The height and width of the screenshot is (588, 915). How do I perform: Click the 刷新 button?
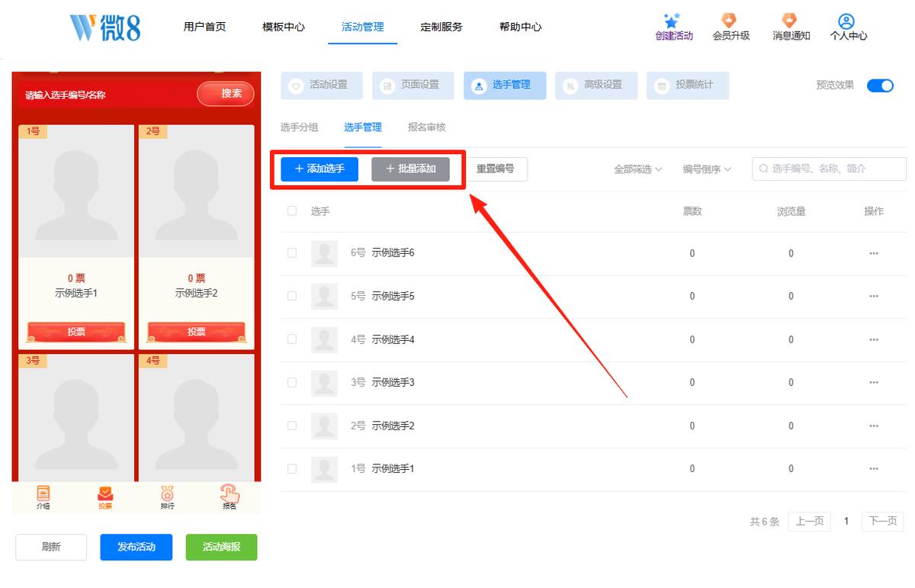(51, 547)
